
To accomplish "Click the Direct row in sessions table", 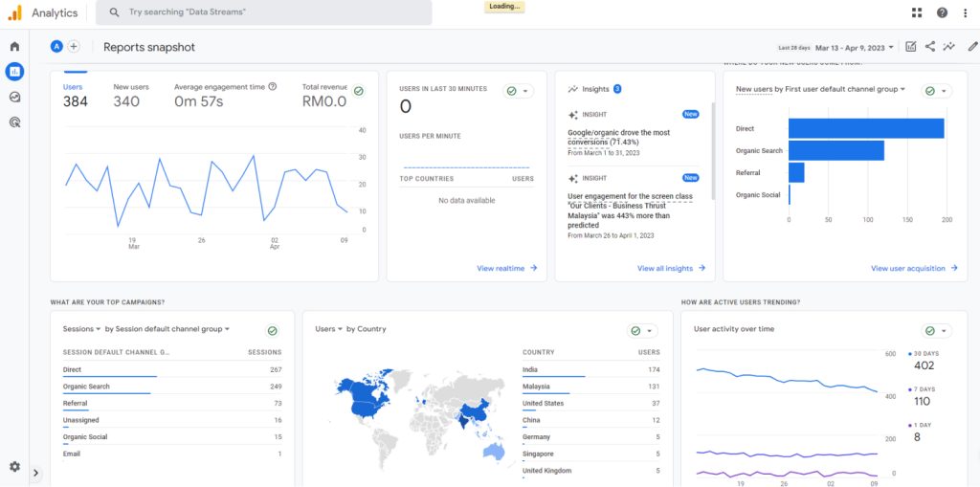I will [172, 370].
